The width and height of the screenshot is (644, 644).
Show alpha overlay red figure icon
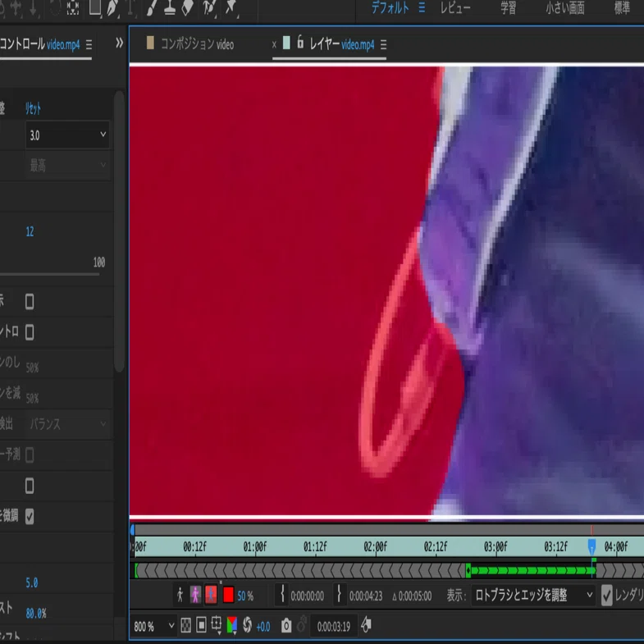coord(211,594)
